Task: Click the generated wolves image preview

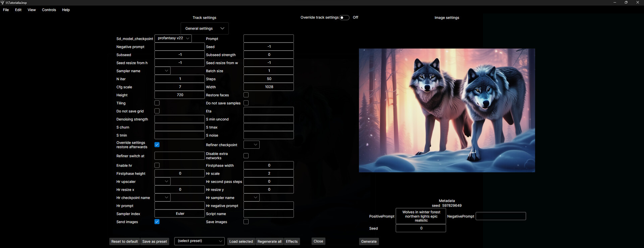Action: [447, 110]
